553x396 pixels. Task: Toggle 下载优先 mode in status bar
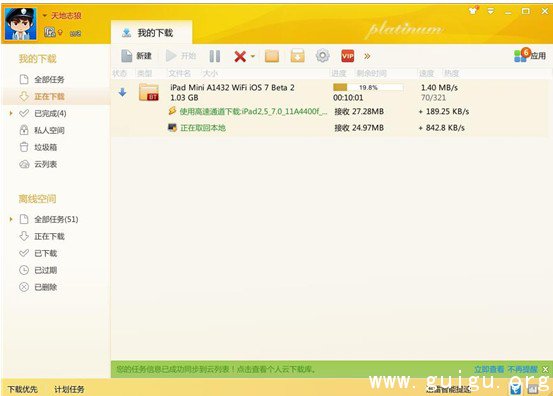tap(23, 389)
